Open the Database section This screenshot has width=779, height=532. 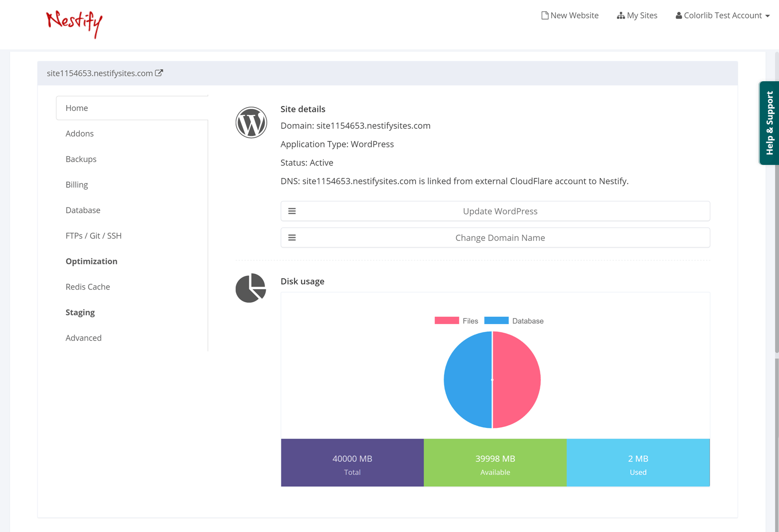tap(83, 210)
